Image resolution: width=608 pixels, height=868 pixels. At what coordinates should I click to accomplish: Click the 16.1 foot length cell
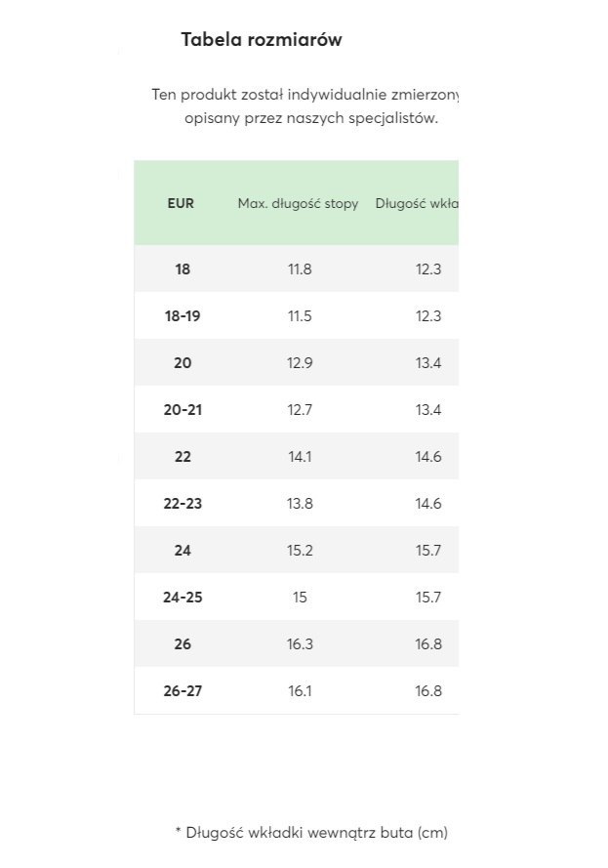tap(300, 691)
